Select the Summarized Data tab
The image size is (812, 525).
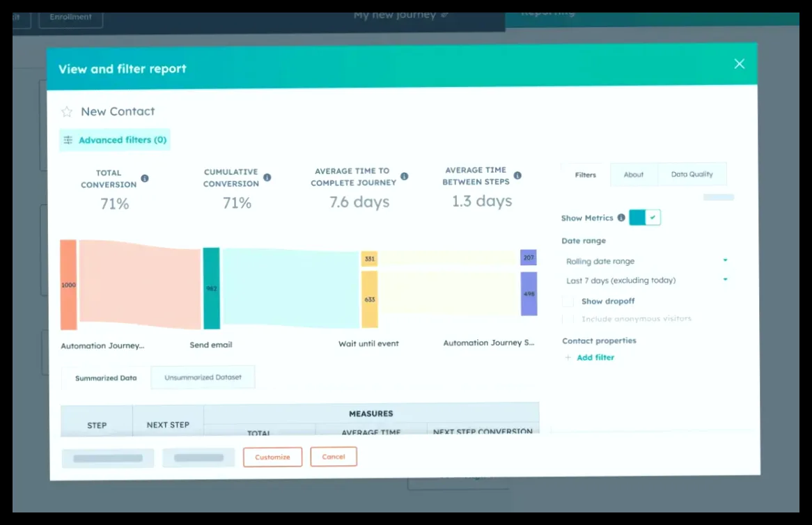106,378
